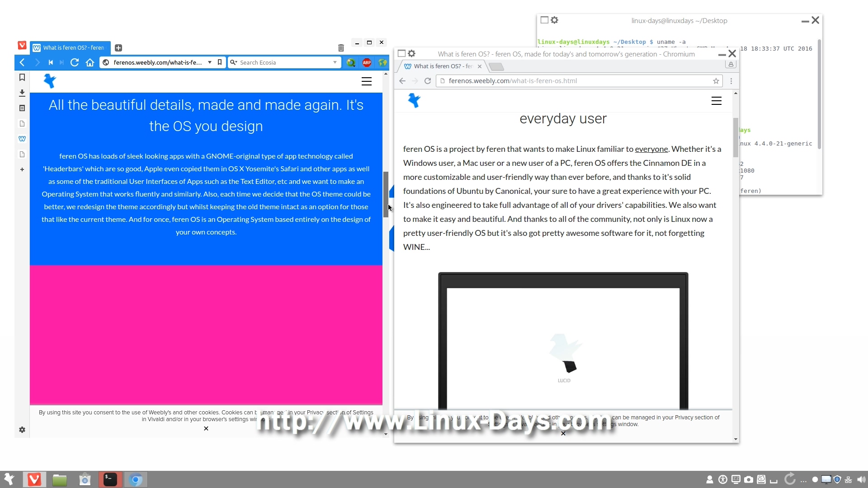The height and width of the screenshot is (488, 868).
Task: Bookmark this page in the Vivaldi address bar
Action: [x=220, y=62]
